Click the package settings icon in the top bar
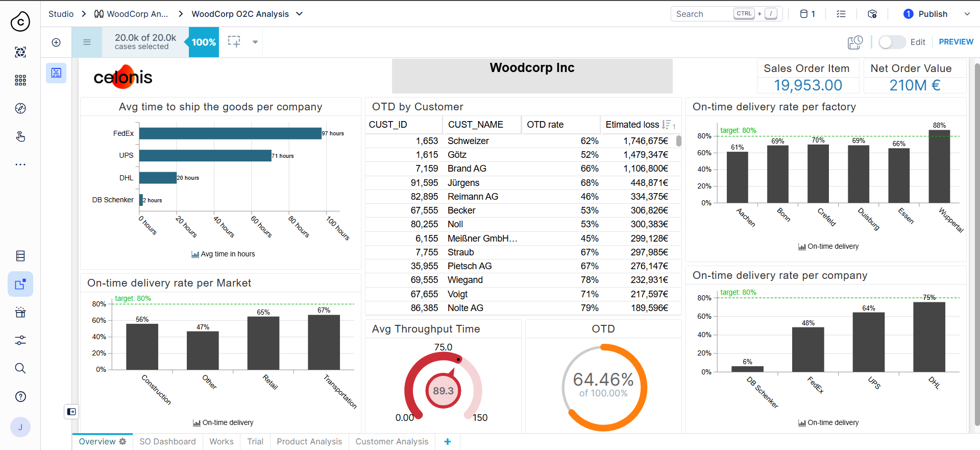The height and width of the screenshot is (450, 980). [872, 14]
